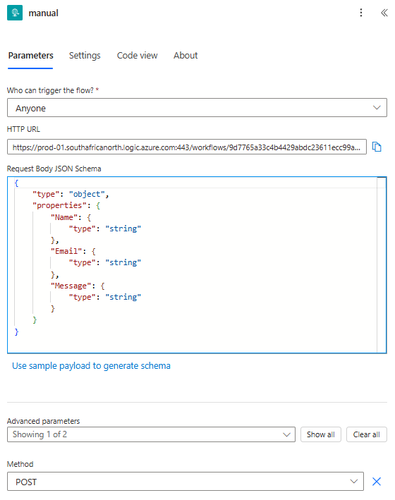Select the Parameters tab
Screen dimensions: 395x500
click(30, 55)
